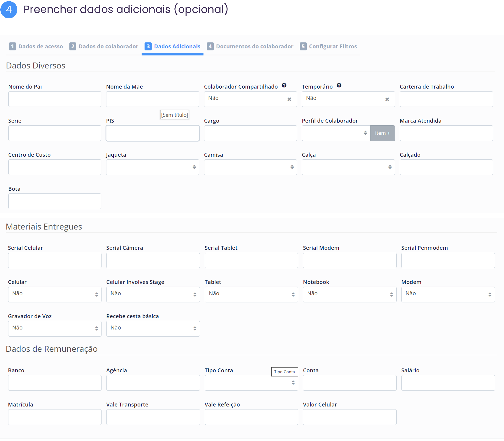Focus the Salário input field
The image size is (504, 441).
point(448,383)
